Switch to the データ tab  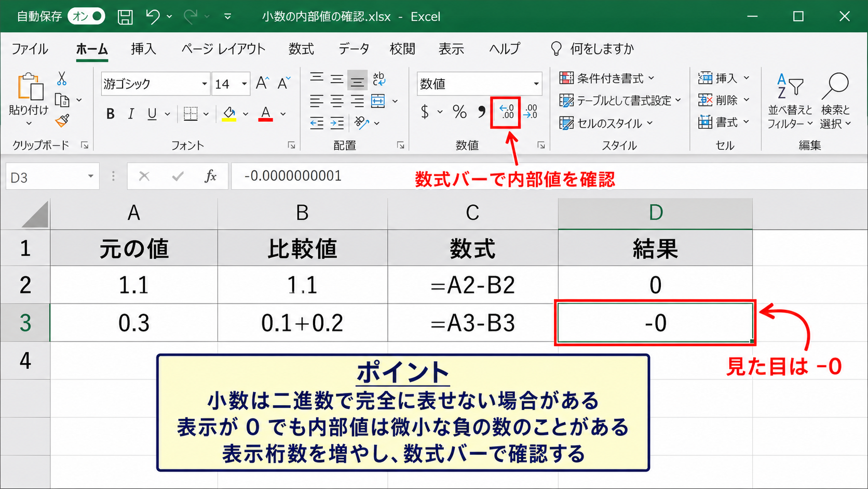coord(354,49)
